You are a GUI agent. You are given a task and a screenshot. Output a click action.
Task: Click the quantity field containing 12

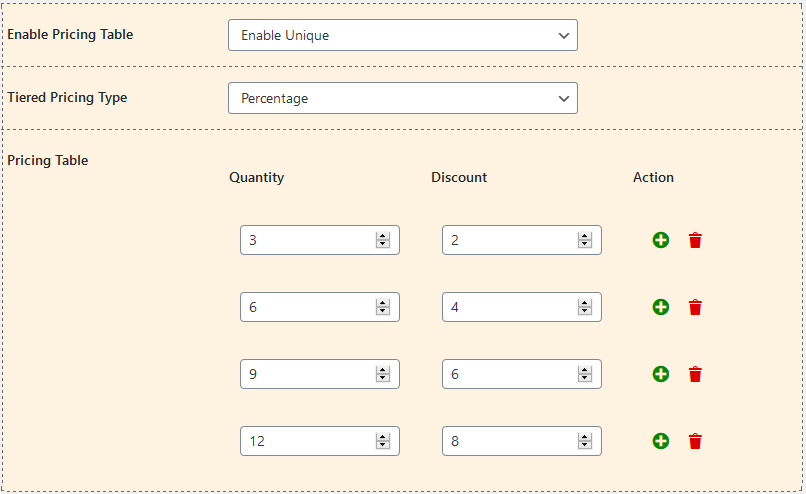coord(320,441)
